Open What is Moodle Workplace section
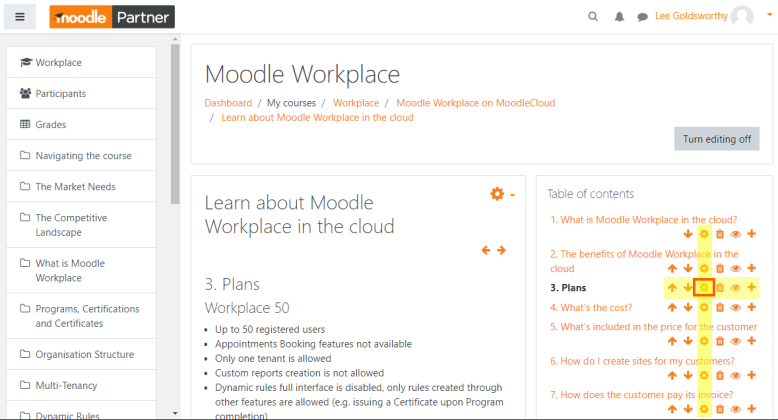 81,271
